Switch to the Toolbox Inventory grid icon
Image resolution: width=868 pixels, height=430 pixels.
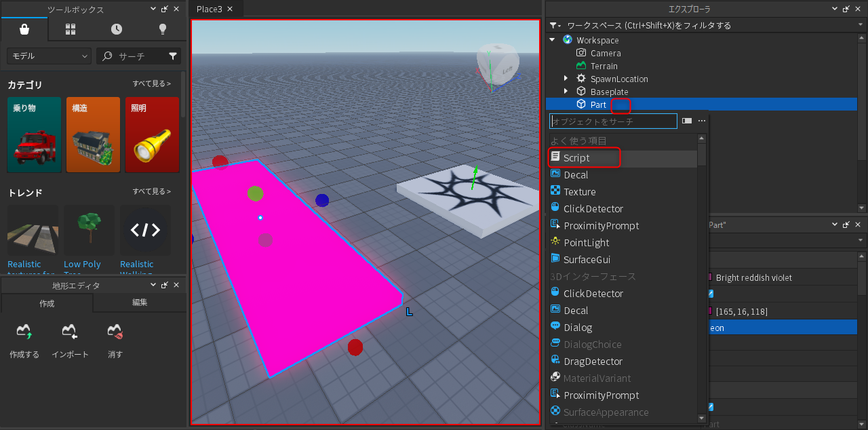click(x=71, y=29)
